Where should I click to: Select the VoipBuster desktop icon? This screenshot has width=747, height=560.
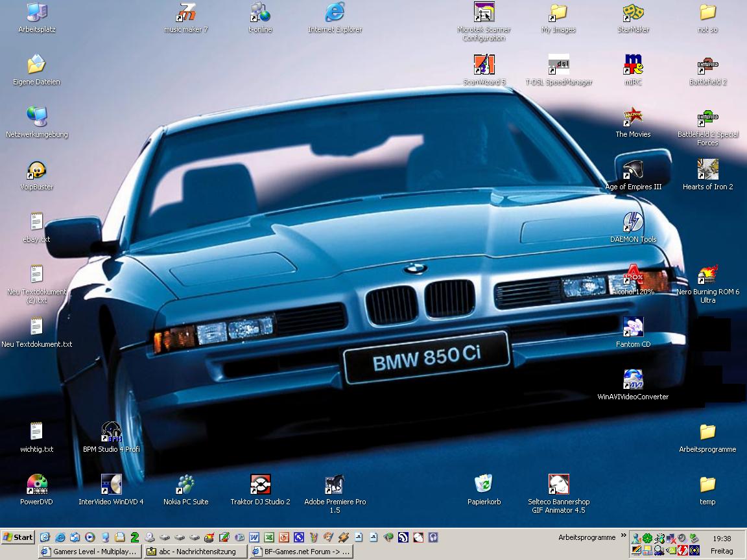click(x=36, y=171)
